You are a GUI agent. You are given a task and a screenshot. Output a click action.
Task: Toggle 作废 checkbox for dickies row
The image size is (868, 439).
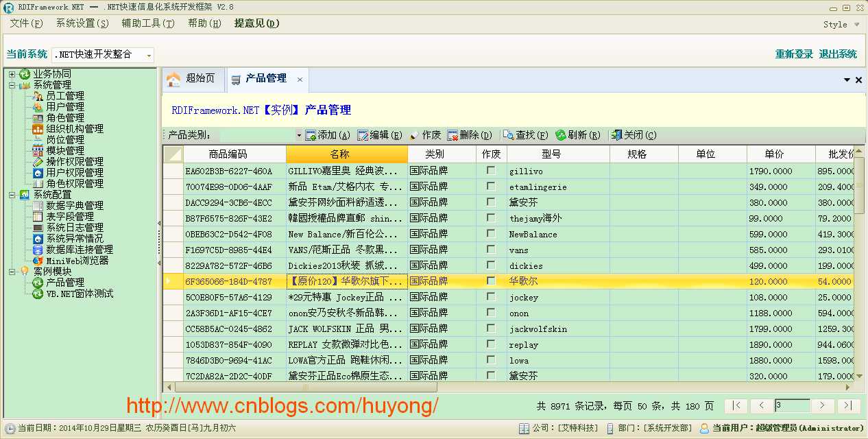[491, 265]
